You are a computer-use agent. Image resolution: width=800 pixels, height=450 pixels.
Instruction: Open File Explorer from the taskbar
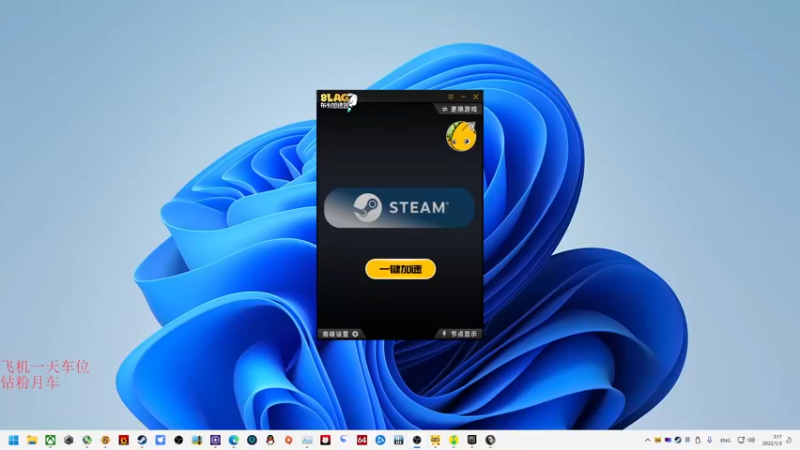coord(32,440)
